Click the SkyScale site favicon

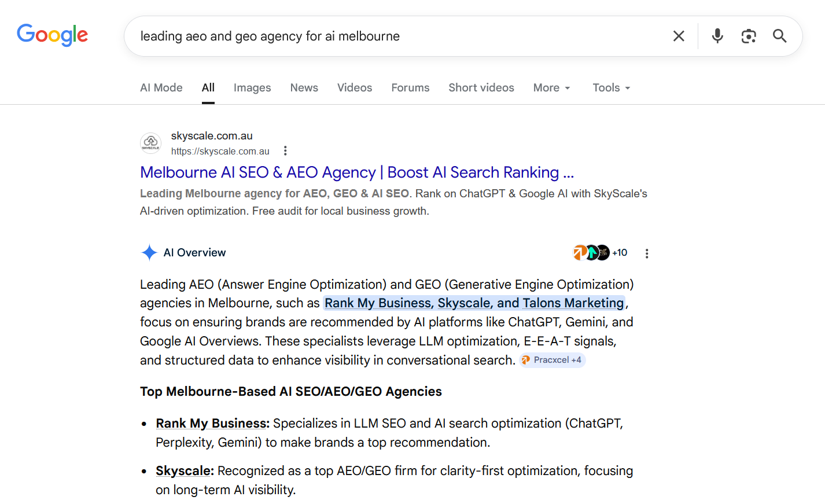coord(151,143)
